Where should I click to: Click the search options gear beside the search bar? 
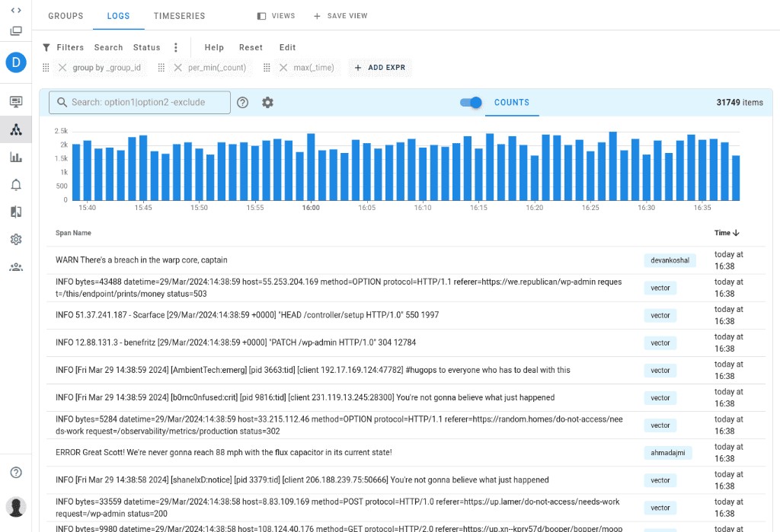(x=267, y=101)
